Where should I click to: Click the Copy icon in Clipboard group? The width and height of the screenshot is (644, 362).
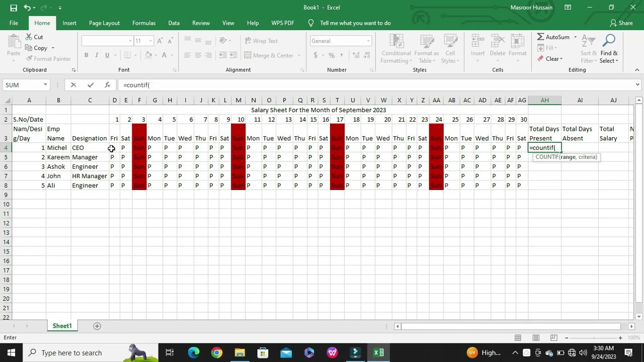[28, 48]
